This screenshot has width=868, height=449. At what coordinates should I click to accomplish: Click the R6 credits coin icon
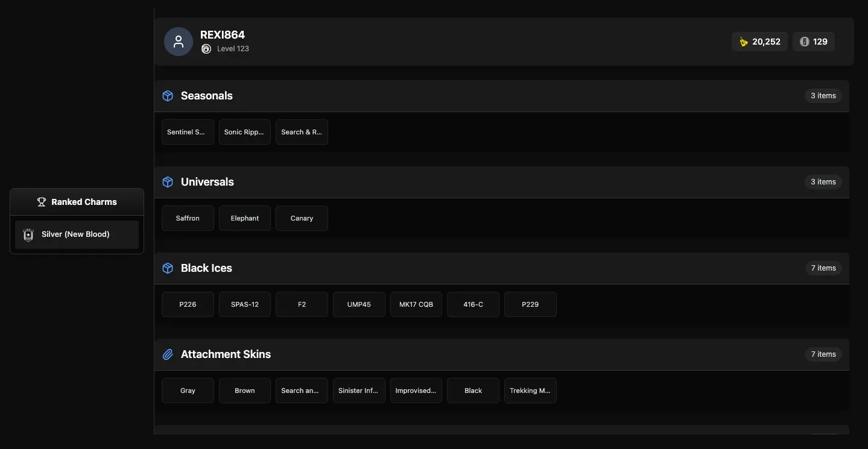804,42
